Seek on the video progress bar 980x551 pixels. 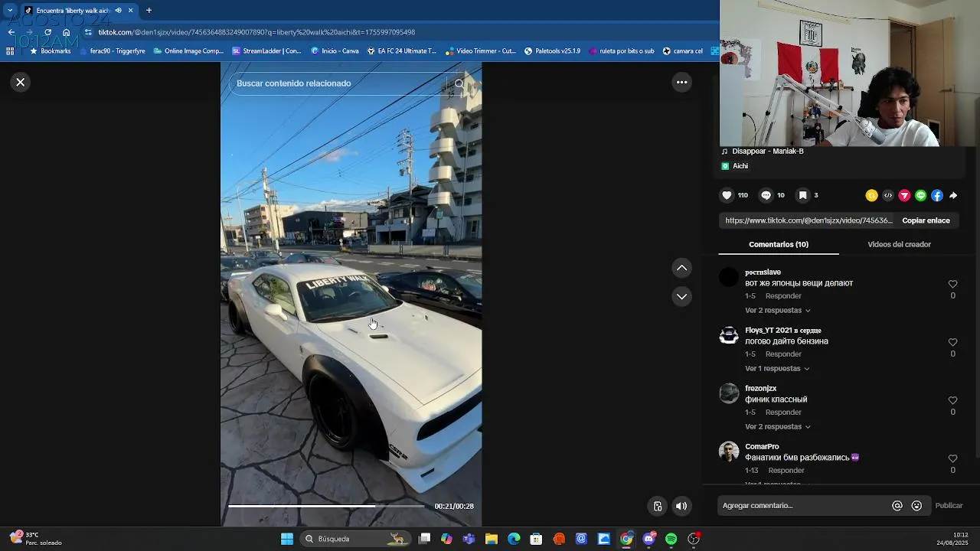click(326, 506)
